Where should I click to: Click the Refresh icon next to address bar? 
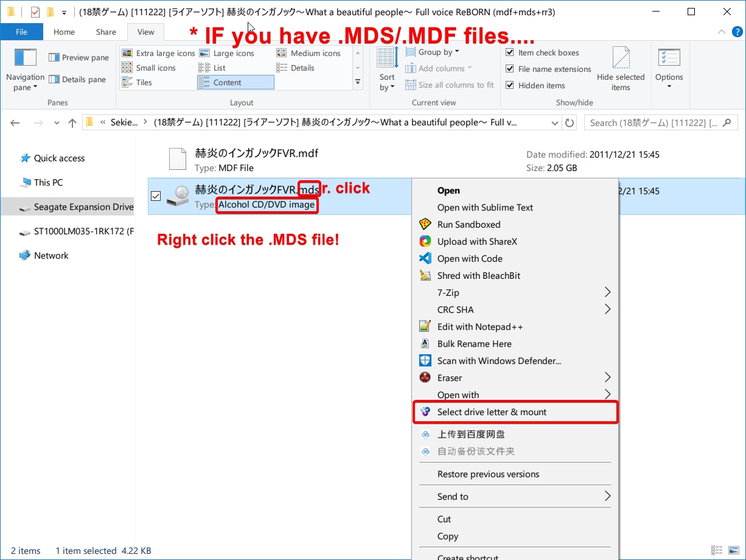point(570,123)
